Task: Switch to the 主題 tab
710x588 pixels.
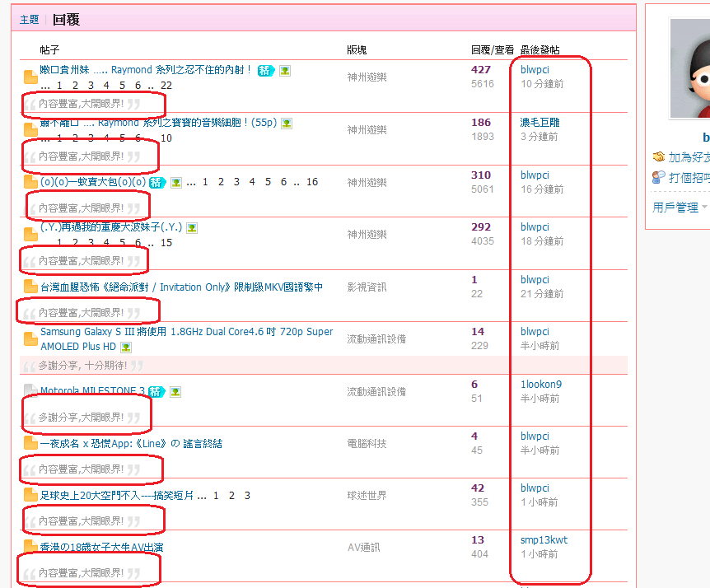Action: click(29, 20)
